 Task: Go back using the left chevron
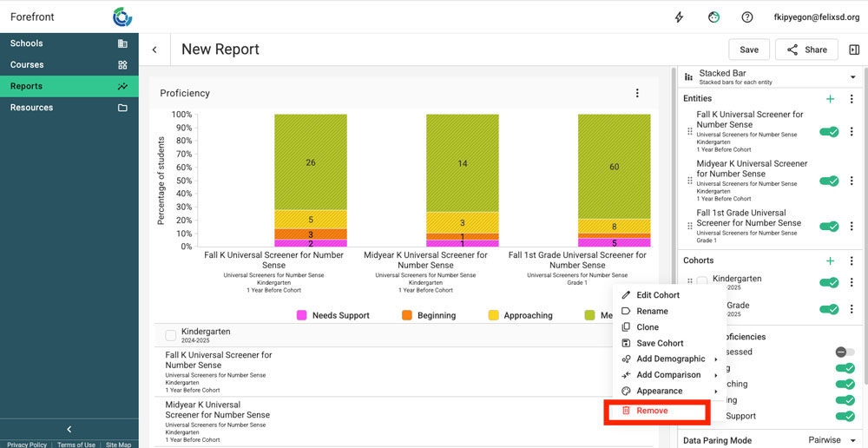(x=155, y=49)
